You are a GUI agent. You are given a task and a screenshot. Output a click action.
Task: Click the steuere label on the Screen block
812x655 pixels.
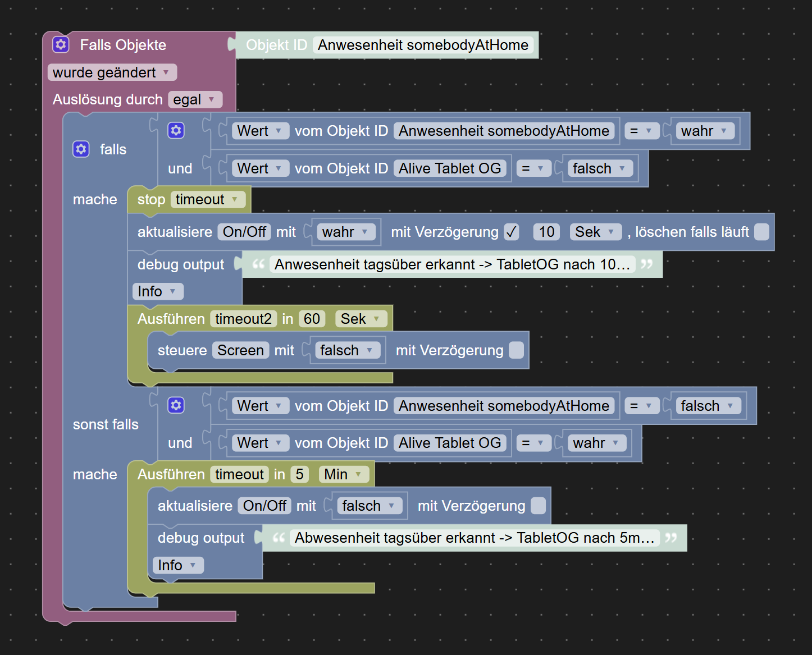click(183, 350)
